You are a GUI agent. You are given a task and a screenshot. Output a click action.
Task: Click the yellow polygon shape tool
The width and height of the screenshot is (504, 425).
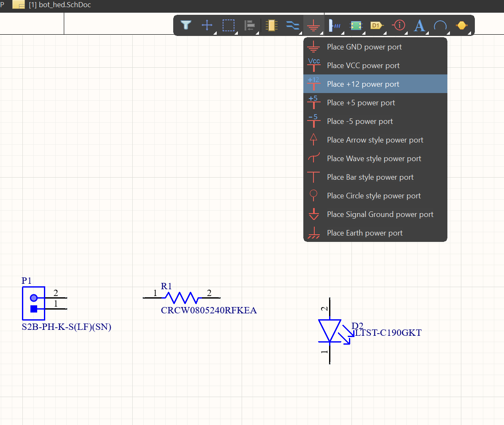[x=462, y=25]
